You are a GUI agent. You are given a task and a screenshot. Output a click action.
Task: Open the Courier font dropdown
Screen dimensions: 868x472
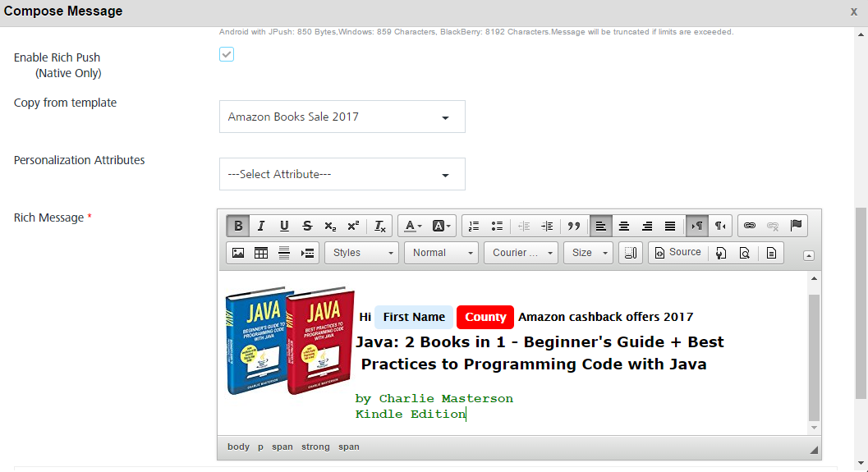[521, 253]
